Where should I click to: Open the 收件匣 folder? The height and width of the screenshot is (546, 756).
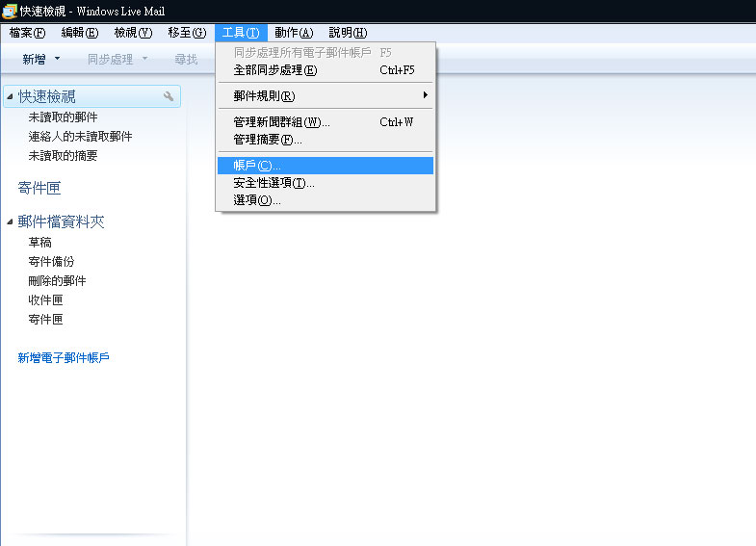click(x=46, y=300)
